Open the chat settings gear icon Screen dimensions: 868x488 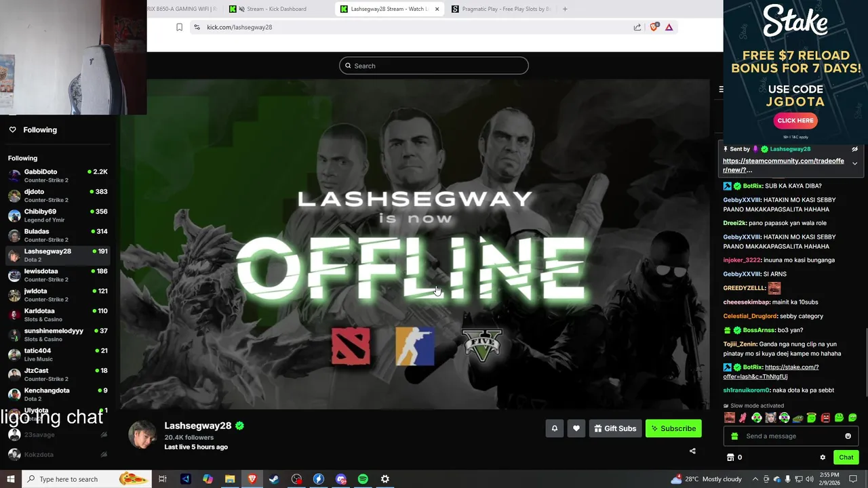[x=823, y=457]
